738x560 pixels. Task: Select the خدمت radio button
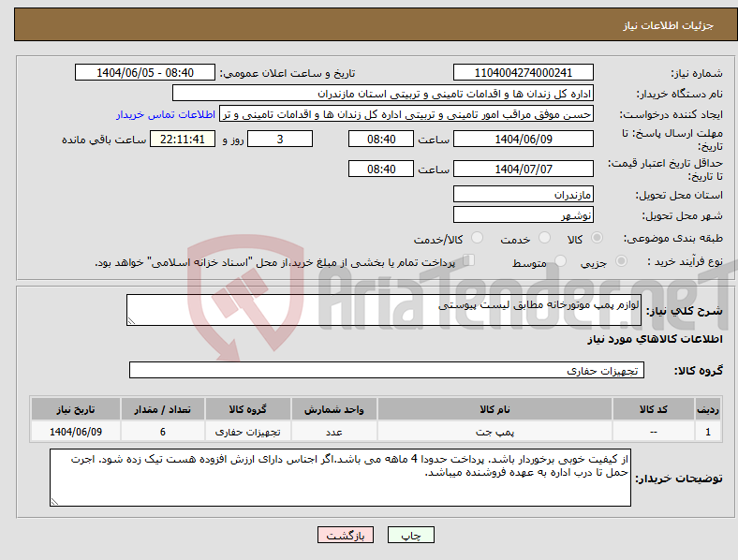pyautogui.click(x=544, y=238)
